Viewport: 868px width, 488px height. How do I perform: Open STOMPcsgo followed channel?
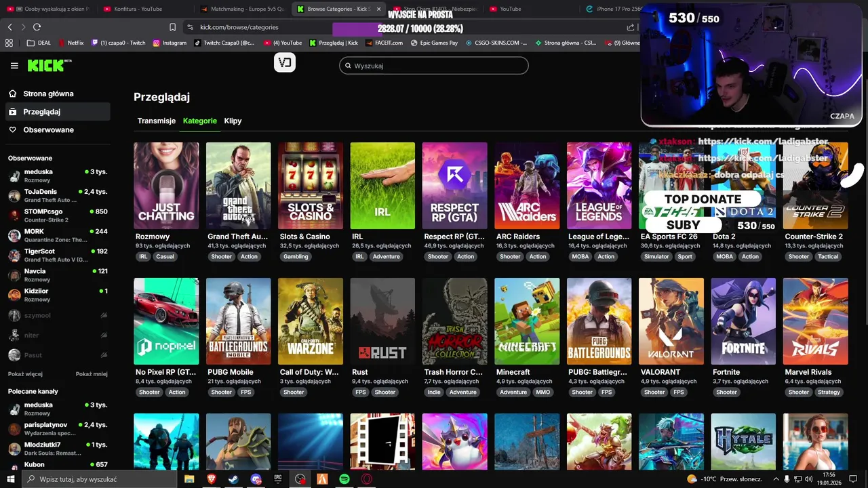pyautogui.click(x=58, y=216)
